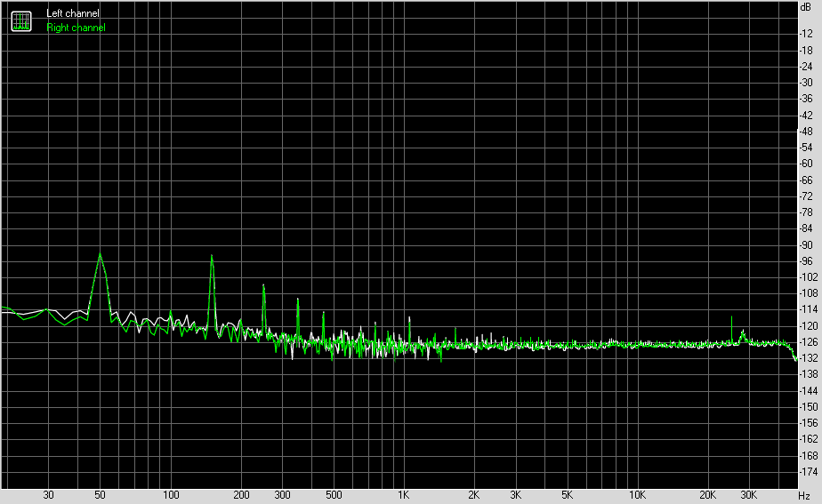Click the "30K" frequency axis label
822x504 pixels.
point(749,495)
